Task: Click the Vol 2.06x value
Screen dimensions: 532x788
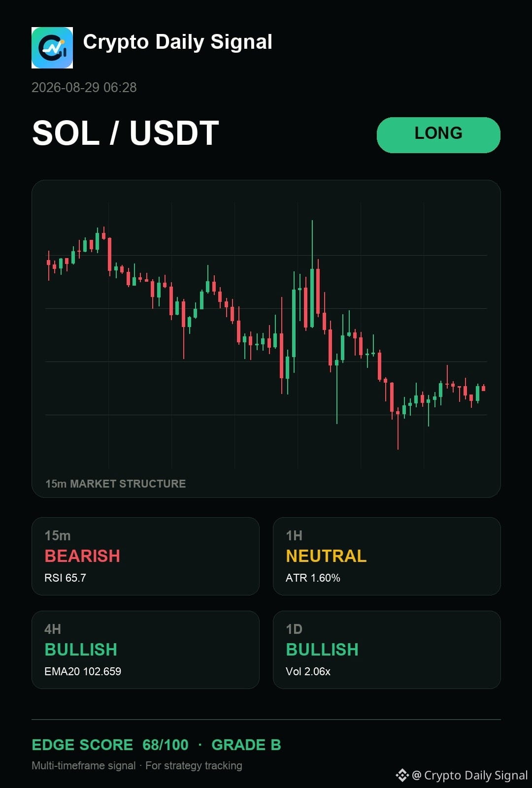Action: point(308,671)
